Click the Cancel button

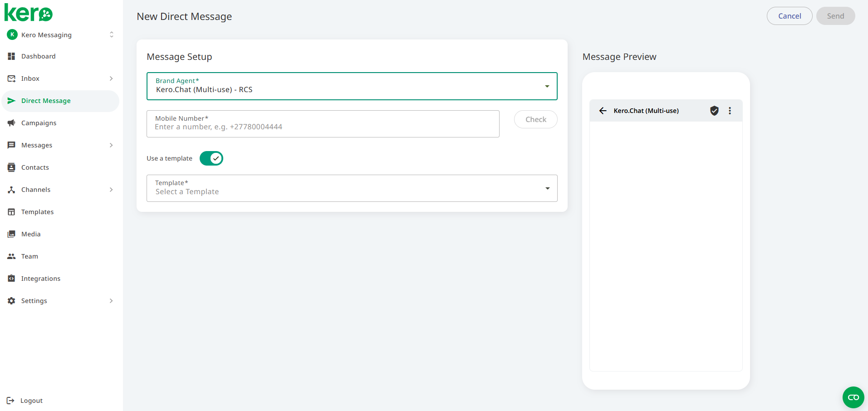[790, 16]
